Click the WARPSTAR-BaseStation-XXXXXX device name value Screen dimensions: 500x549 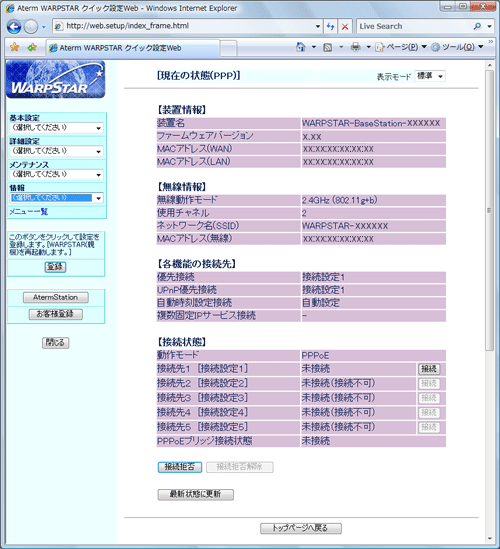(x=371, y=123)
